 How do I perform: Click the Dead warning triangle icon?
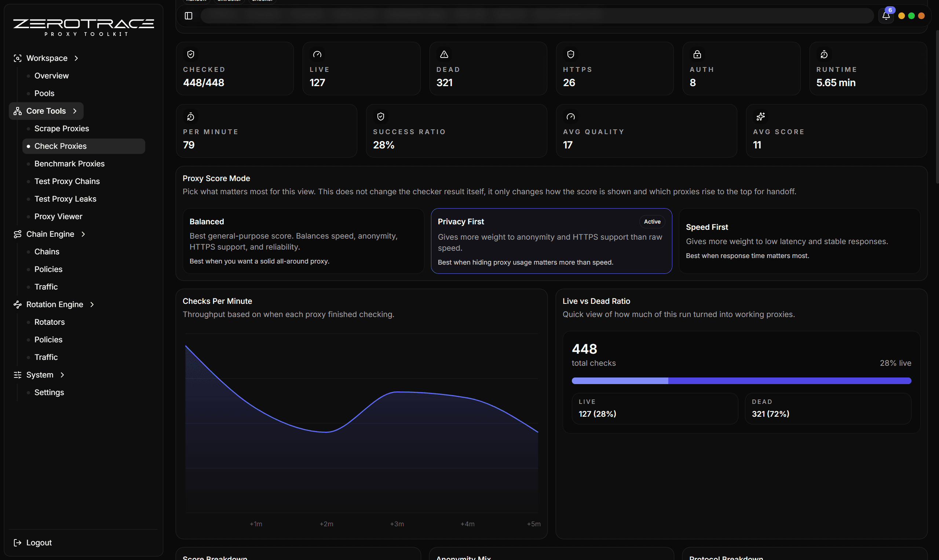tap(444, 54)
